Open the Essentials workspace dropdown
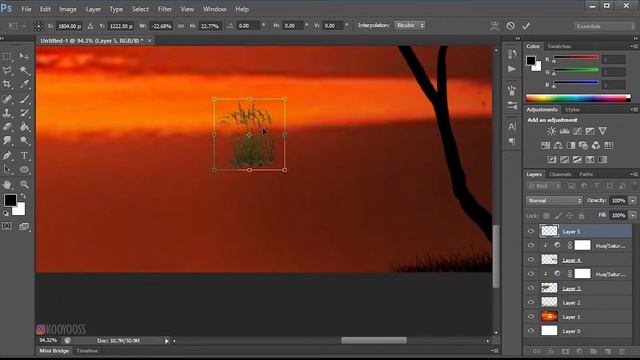The image size is (640, 360). pos(605,26)
